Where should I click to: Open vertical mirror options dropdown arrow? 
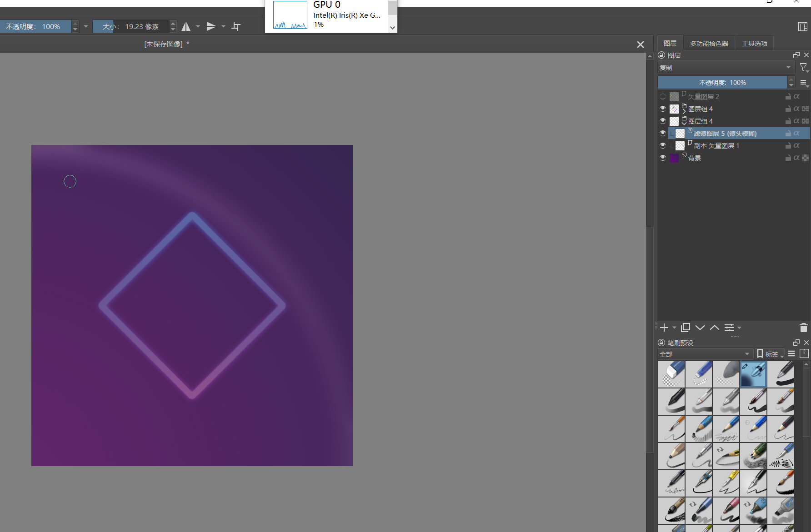223,26
